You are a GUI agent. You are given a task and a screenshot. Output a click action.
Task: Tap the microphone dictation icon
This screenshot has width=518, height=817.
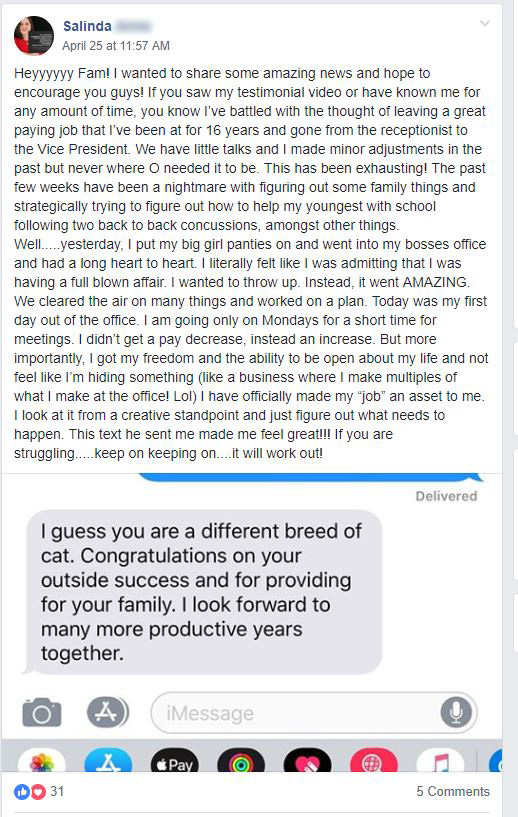[456, 712]
